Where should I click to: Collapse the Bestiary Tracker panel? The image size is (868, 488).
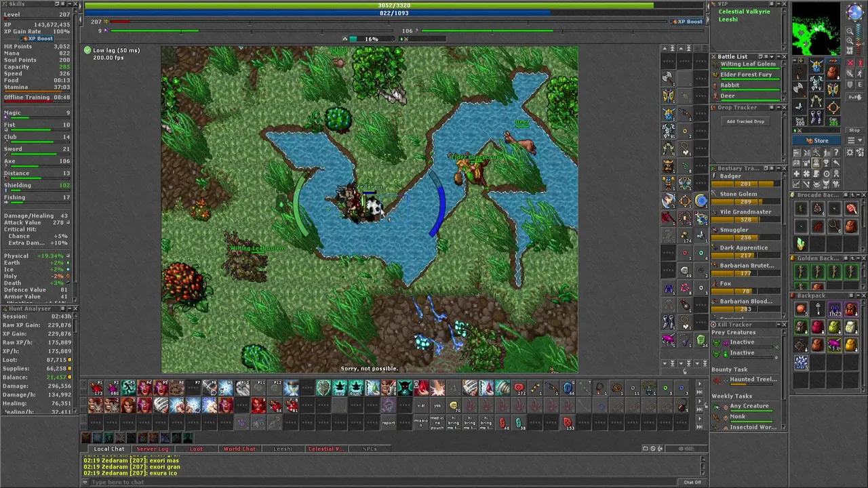click(x=778, y=169)
